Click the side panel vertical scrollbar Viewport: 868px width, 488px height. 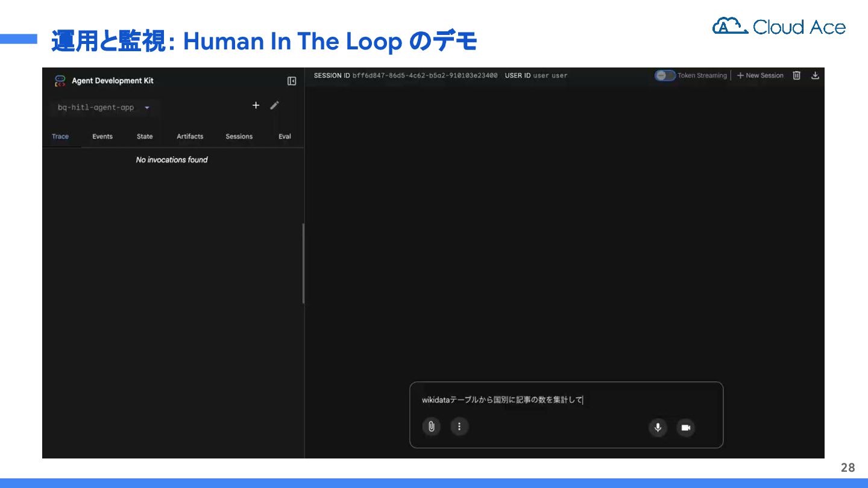303,263
